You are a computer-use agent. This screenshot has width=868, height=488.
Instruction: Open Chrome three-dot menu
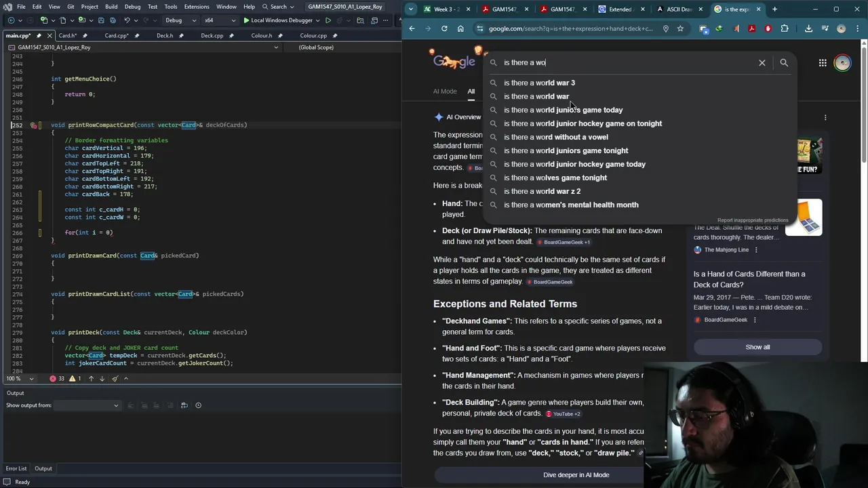coord(858,28)
